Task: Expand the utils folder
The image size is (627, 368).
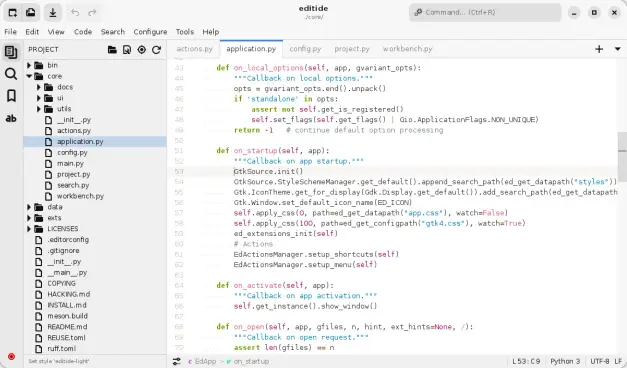Action: pos(39,109)
